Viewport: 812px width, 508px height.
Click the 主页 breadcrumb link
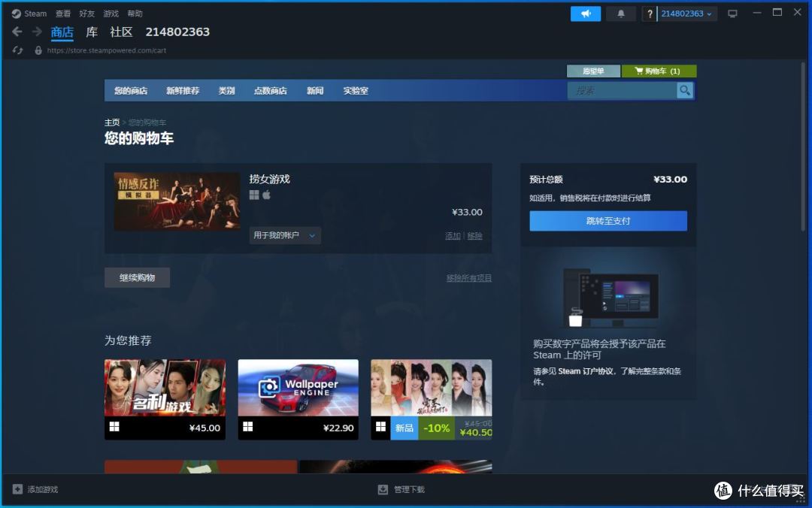(x=112, y=122)
